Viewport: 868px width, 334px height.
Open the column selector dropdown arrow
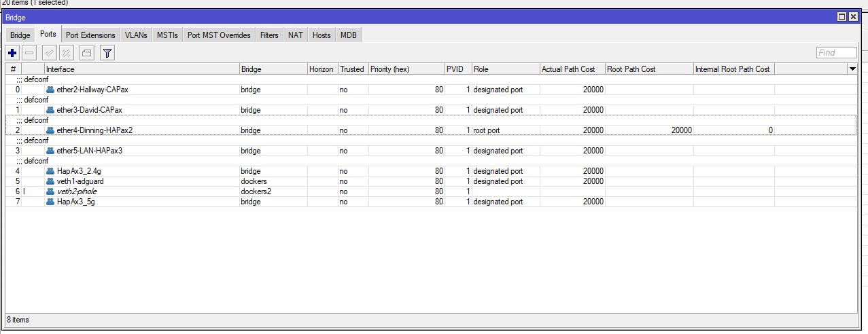(852, 69)
